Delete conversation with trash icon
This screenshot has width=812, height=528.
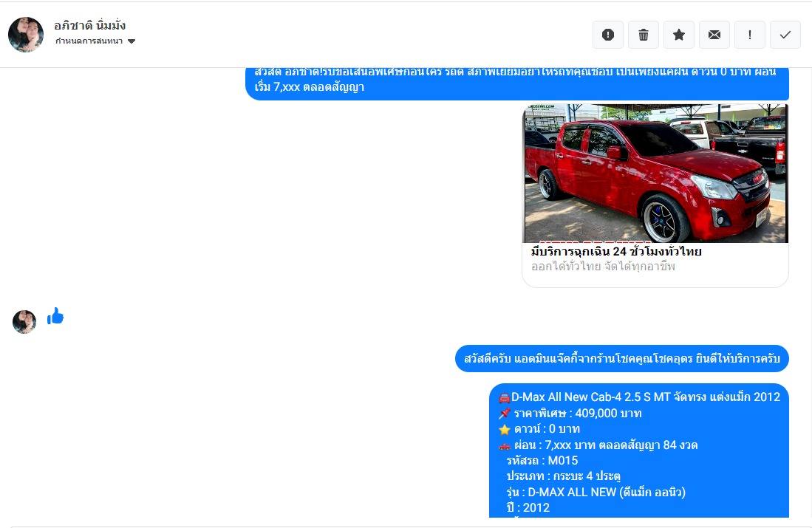(x=644, y=35)
